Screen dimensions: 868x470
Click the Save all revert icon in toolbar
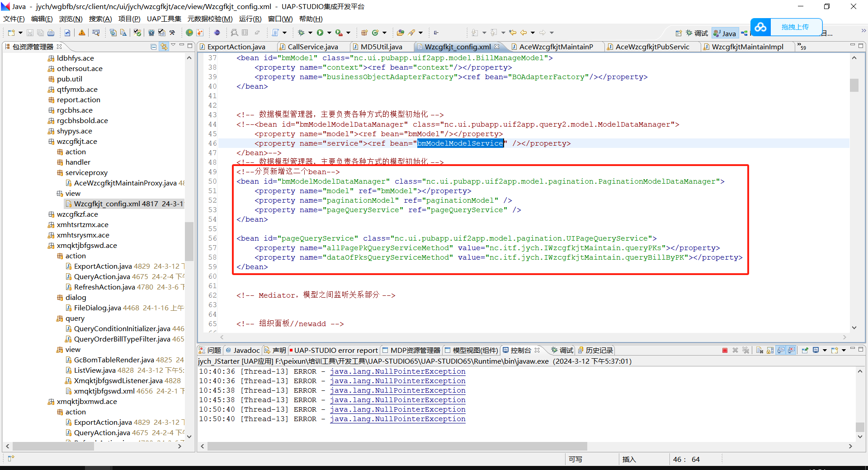67,33
